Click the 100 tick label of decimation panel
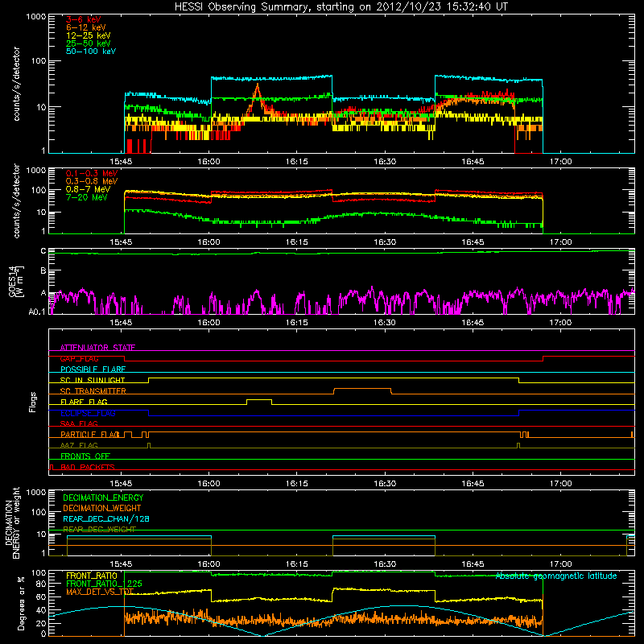Viewport: 644px width, 644px height. (x=39, y=512)
